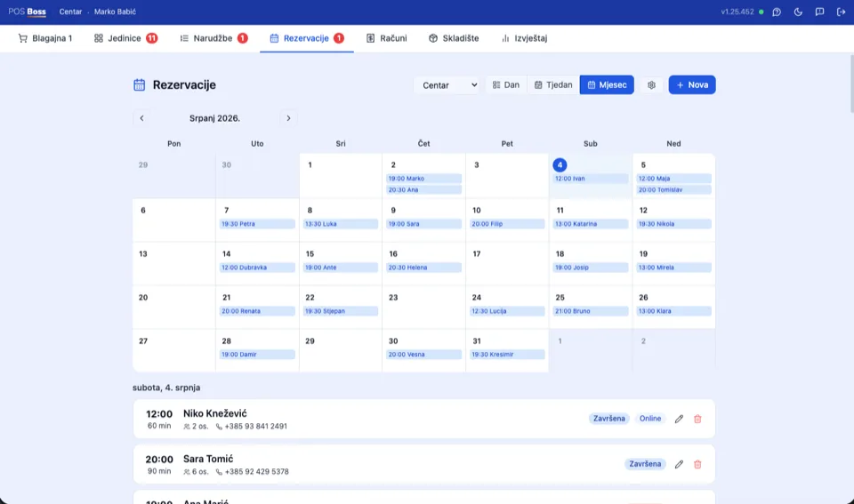Click the Online badge on Niko Knežević
854x504 pixels.
point(649,419)
